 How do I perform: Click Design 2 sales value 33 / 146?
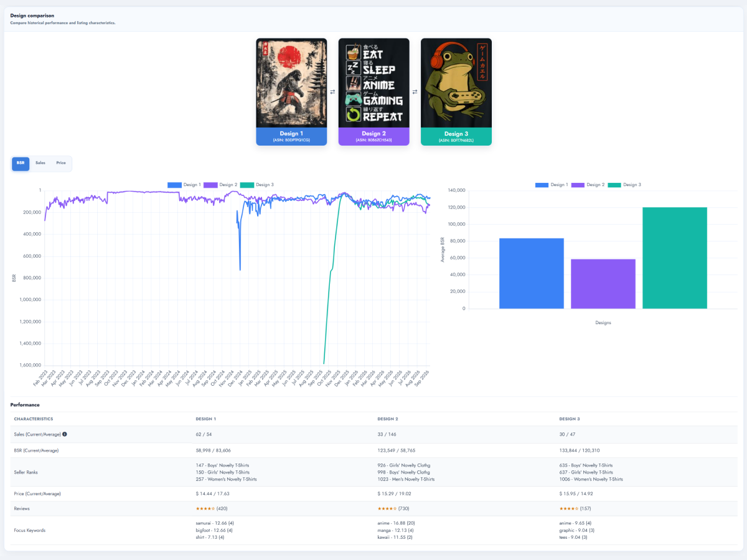pyautogui.click(x=387, y=434)
